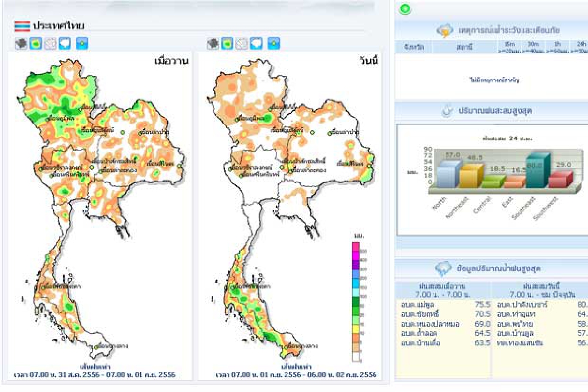
Task: Select the gray map icon above the เมื่อวาน map
Action: [21, 44]
